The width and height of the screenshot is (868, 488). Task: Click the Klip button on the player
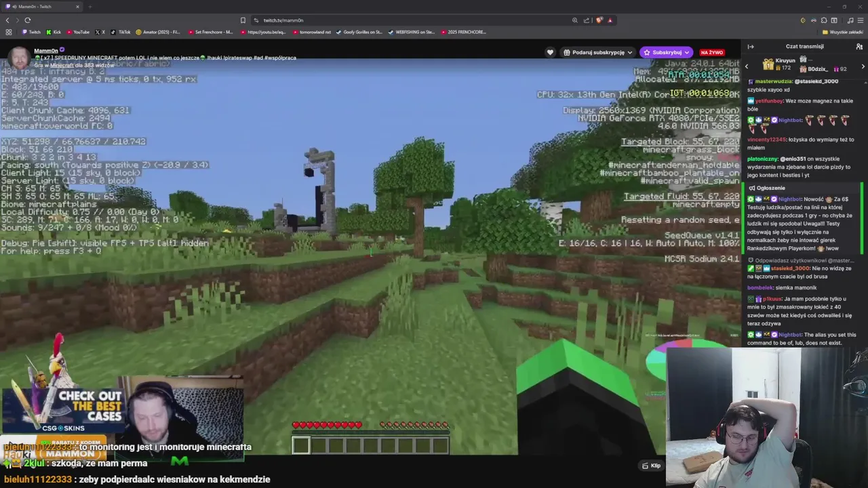652,466
